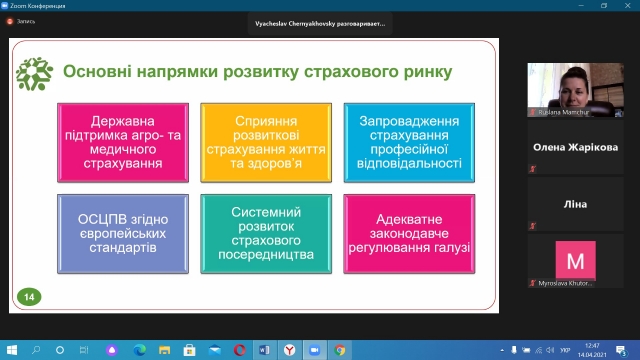Image resolution: width=640 pixels, height=360 pixels.
Task: Click muted mic icon on Ліна tile
Action: click(533, 225)
